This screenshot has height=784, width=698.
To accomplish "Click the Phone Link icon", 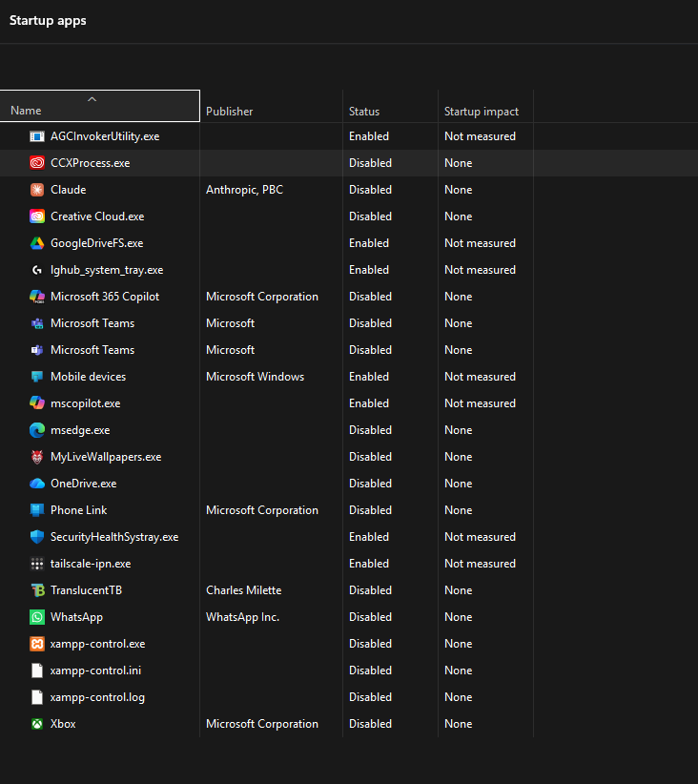I will tap(37, 510).
